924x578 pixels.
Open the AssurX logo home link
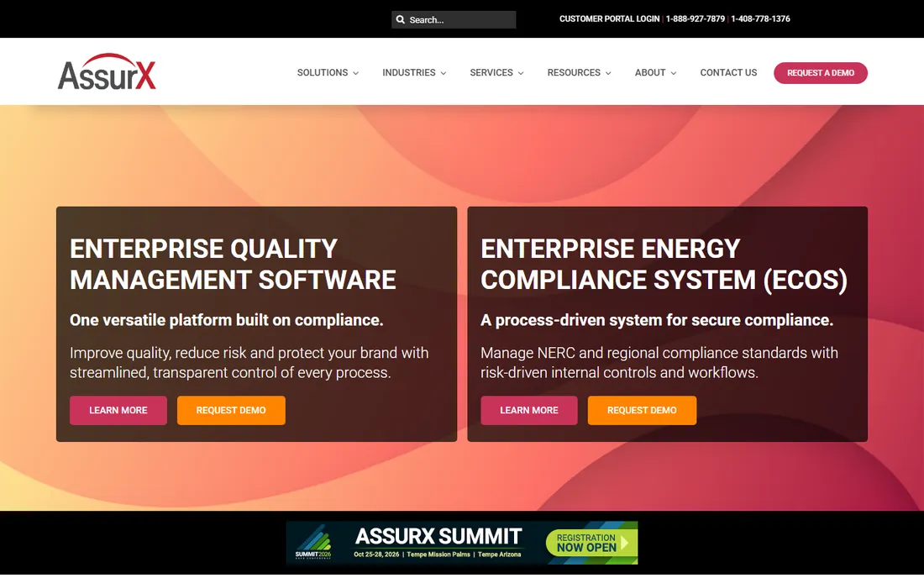107,72
